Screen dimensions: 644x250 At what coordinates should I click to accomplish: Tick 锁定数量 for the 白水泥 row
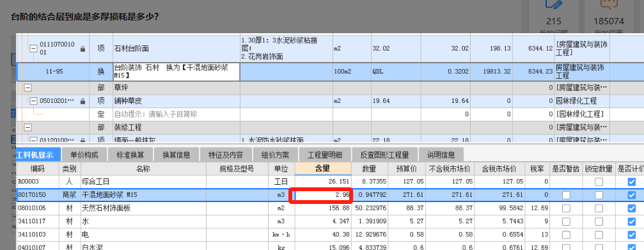pos(599,247)
